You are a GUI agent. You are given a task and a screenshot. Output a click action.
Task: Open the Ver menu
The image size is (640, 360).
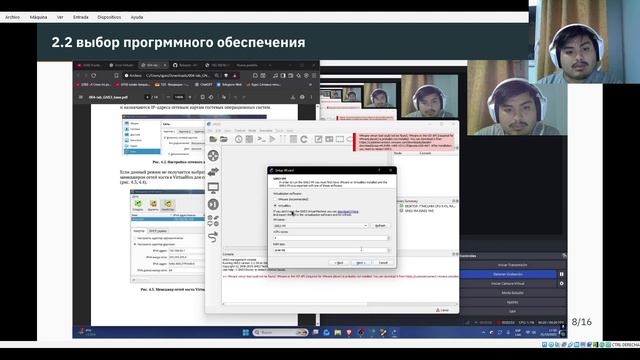[60, 18]
